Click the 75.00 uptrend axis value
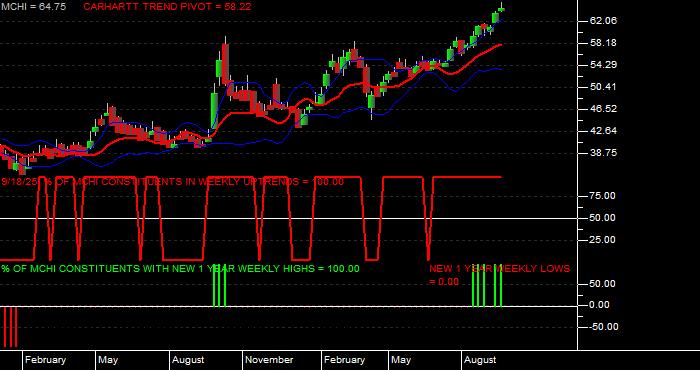This screenshot has width=700, height=370. (x=603, y=196)
